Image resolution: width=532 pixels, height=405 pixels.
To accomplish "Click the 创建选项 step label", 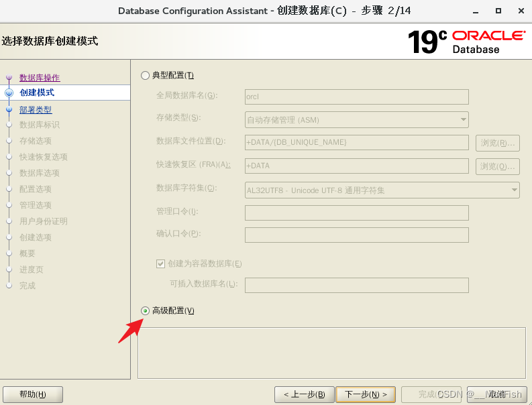I will (x=36, y=237).
